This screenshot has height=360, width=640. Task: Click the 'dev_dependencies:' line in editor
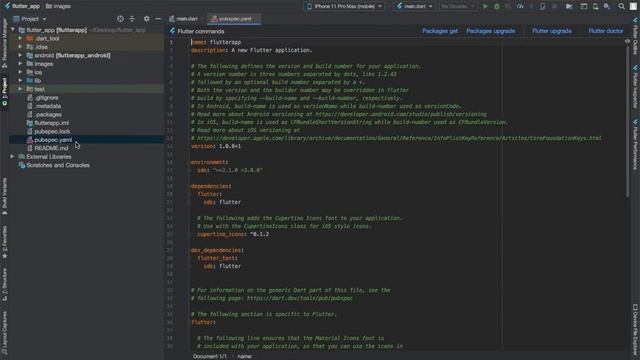click(x=217, y=250)
